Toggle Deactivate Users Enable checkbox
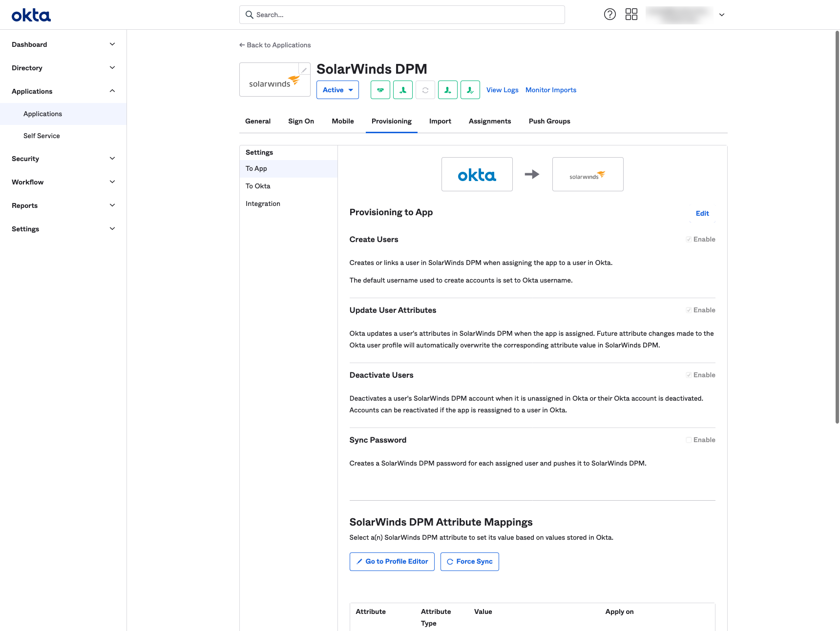 click(689, 375)
